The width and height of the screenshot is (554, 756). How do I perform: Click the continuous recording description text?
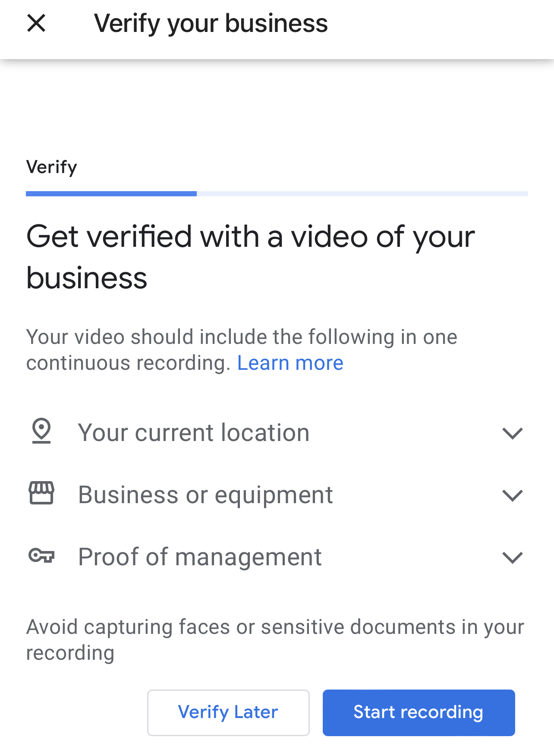[x=242, y=350]
